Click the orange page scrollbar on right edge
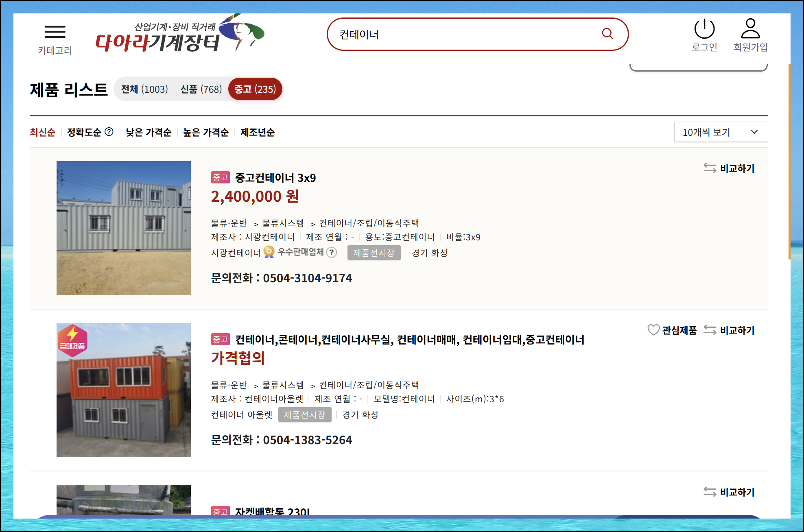Image resolution: width=804 pixels, height=532 pixels. [789, 163]
